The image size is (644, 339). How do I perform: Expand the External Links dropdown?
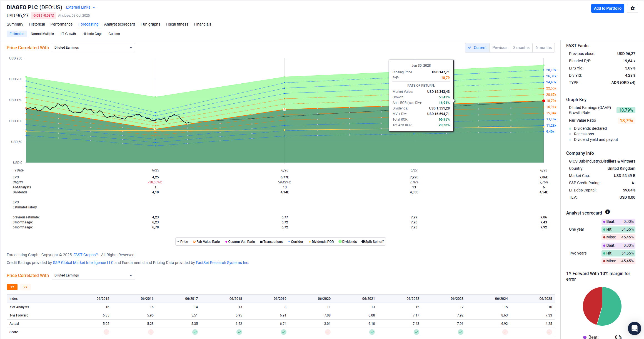[81, 7]
